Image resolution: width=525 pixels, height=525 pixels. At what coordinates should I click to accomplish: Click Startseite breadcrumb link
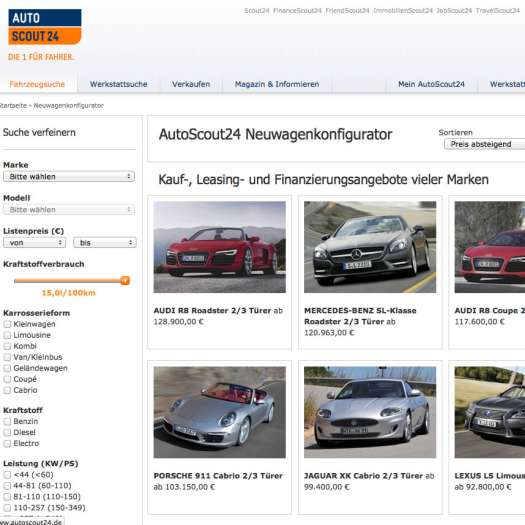point(13,105)
